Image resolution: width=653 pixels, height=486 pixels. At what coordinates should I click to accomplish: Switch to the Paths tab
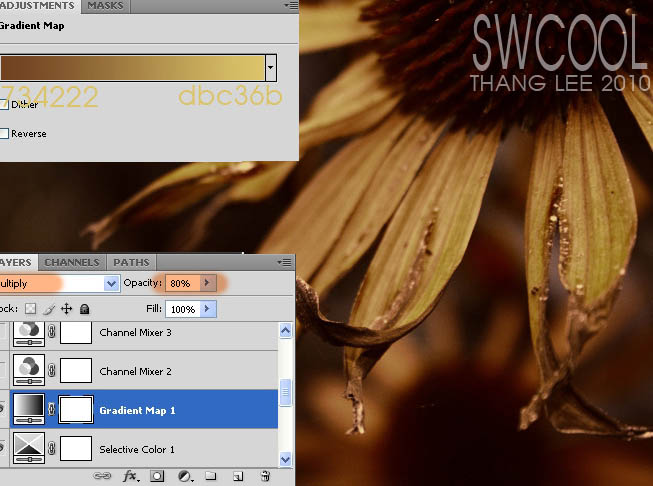point(131,262)
